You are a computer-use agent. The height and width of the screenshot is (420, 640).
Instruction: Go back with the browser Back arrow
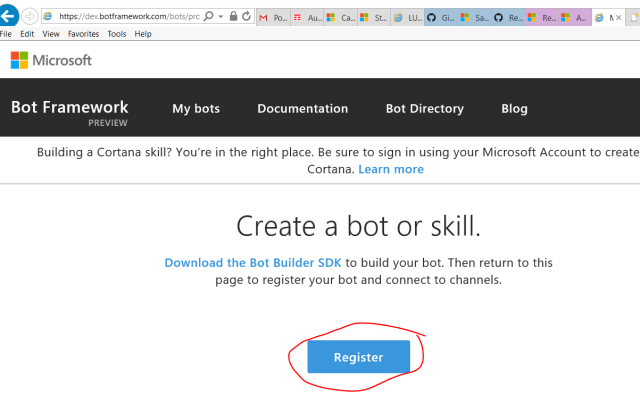coord(8,16)
